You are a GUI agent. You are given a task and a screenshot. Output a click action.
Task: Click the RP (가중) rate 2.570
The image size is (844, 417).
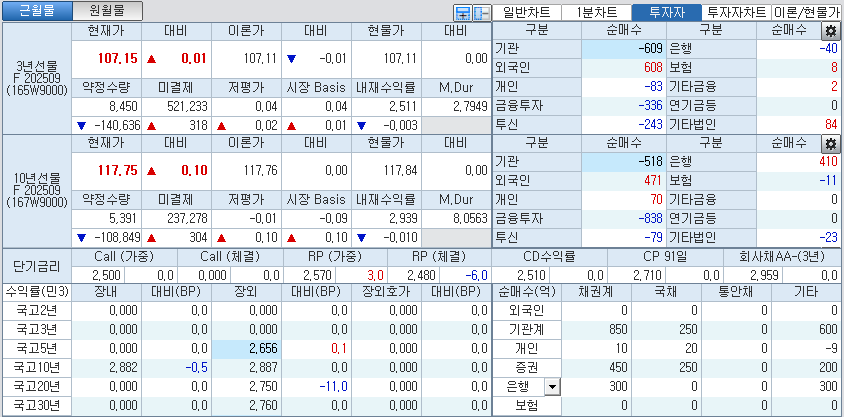318,275
